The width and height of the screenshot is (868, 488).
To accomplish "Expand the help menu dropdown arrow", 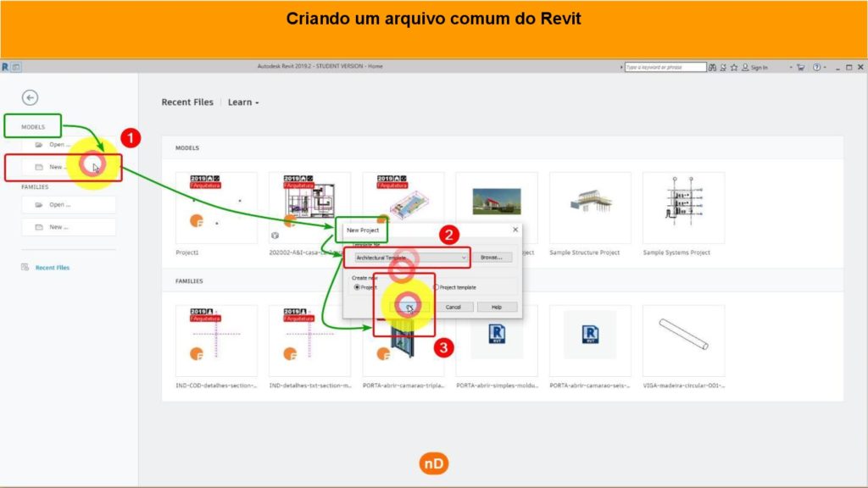I will [824, 67].
